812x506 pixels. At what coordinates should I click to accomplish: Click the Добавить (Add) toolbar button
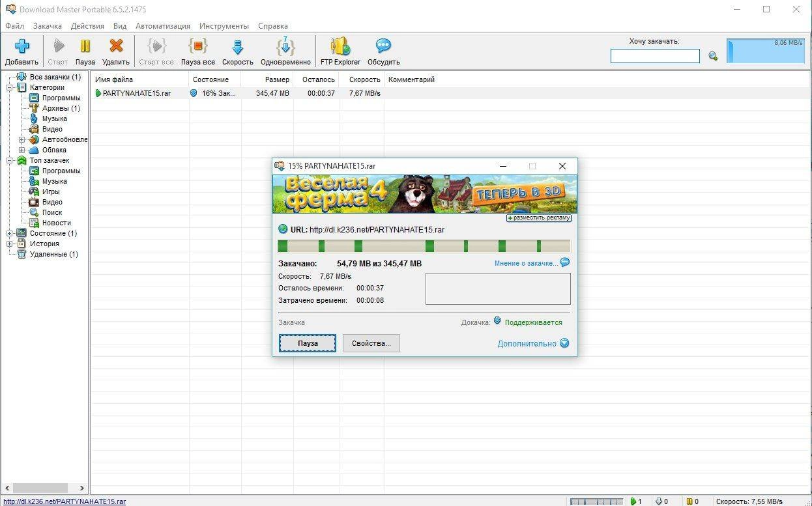point(22,51)
